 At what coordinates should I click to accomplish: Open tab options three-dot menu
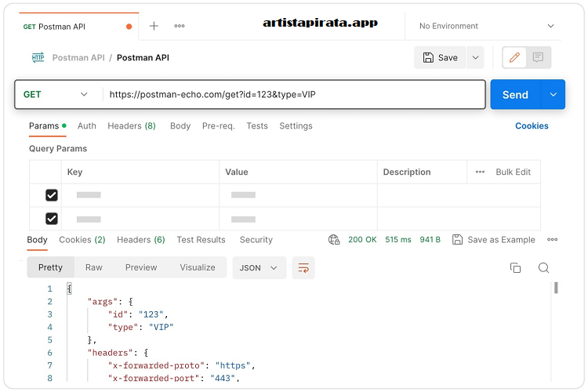[x=180, y=26]
